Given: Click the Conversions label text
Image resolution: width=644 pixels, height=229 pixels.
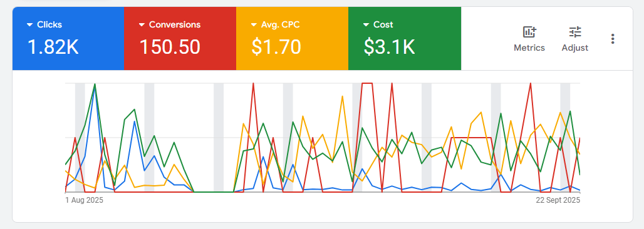Looking at the screenshot, I should pos(175,24).
